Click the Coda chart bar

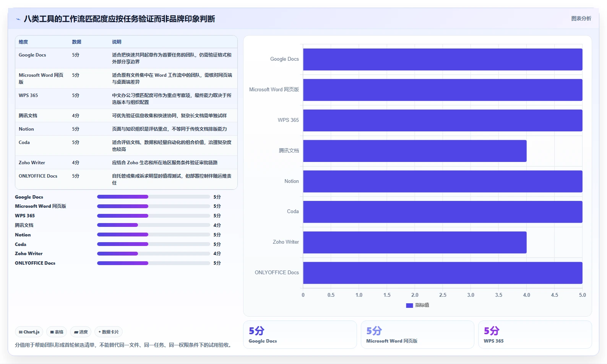pyautogui.click(x=443, y=212)
